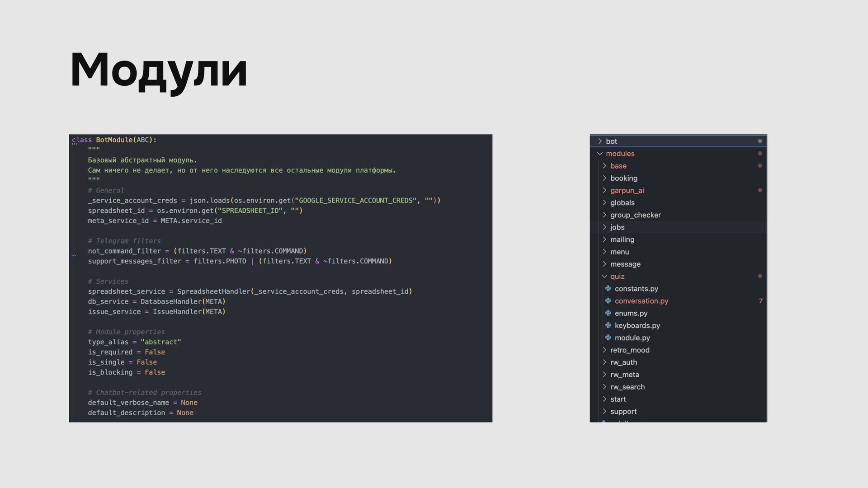Click the problems count 7 badge for conversation.py
The image size is (868, 488).
[x=761, y=301]
